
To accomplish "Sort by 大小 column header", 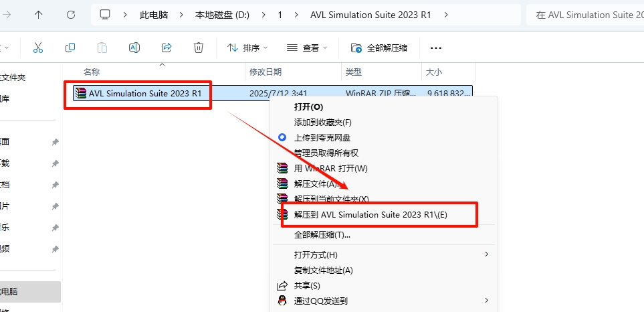I will 434,72.
